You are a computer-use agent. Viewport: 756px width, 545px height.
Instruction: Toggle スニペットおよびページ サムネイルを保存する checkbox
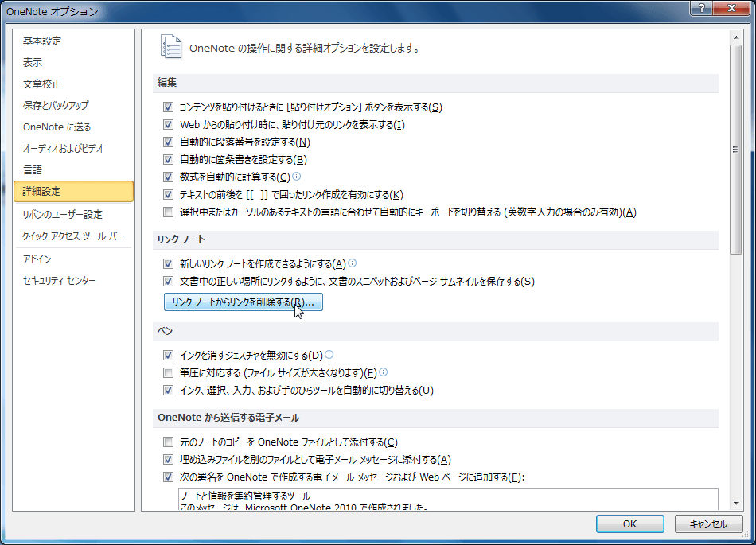click(168, 281)
